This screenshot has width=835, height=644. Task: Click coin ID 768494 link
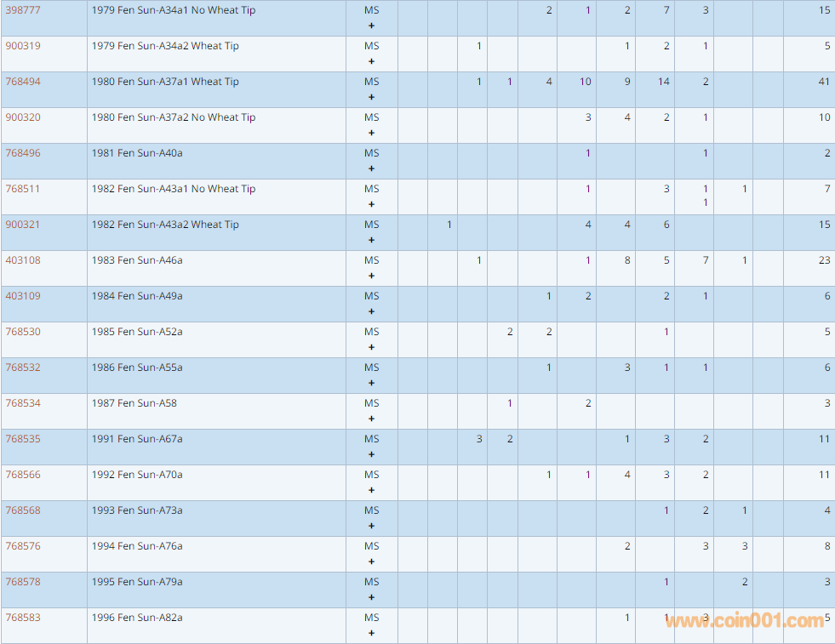tap(23, 82)
